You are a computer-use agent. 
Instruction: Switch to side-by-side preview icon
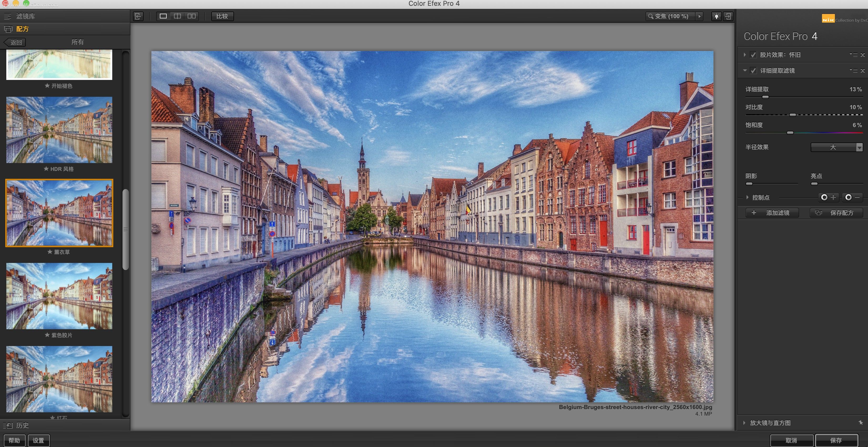(191, 16)
